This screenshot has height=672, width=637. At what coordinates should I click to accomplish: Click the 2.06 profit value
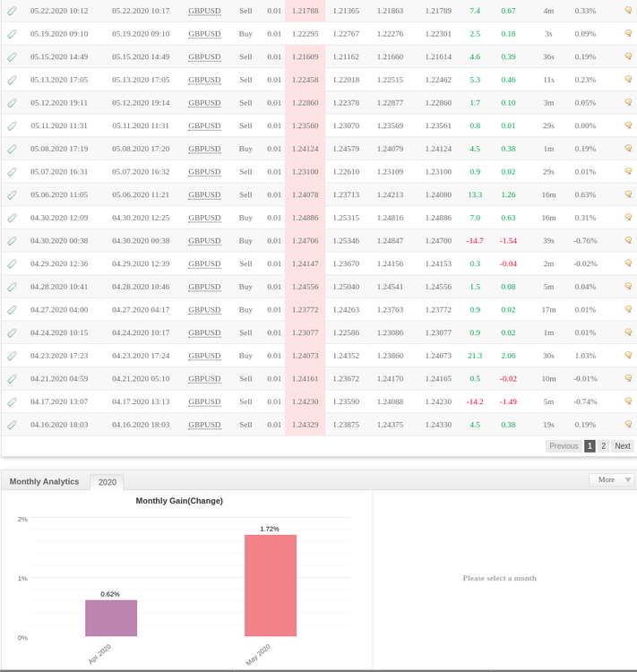point(508,356)
